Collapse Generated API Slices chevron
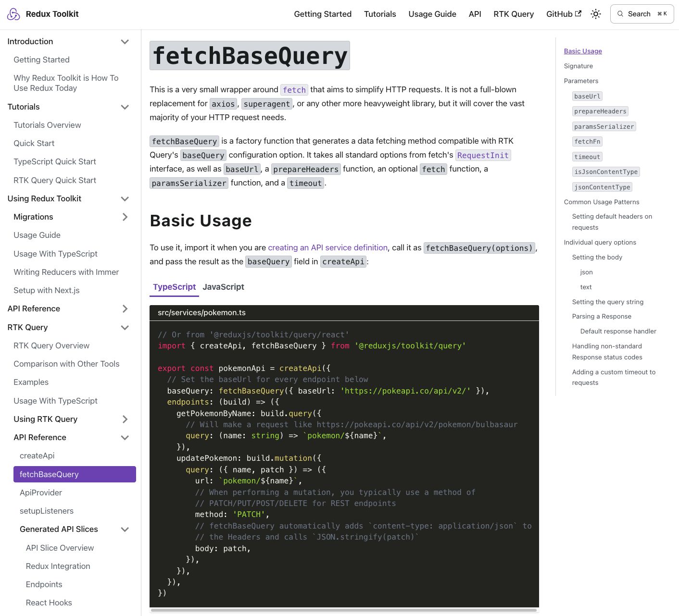Image resolution: width=679 pixels, height=616 pixels. (125, 530)
